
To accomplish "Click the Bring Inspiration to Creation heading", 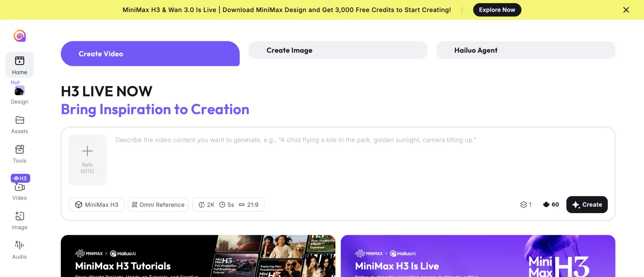I will click(155, 109).
